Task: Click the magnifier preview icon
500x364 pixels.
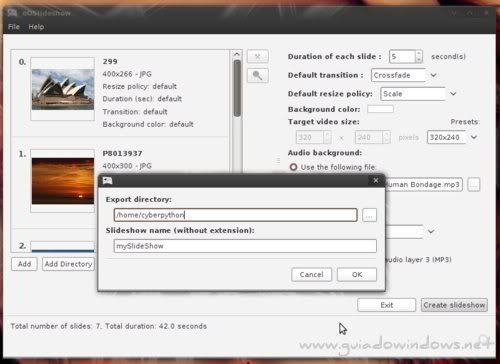Action: point(258,76)
